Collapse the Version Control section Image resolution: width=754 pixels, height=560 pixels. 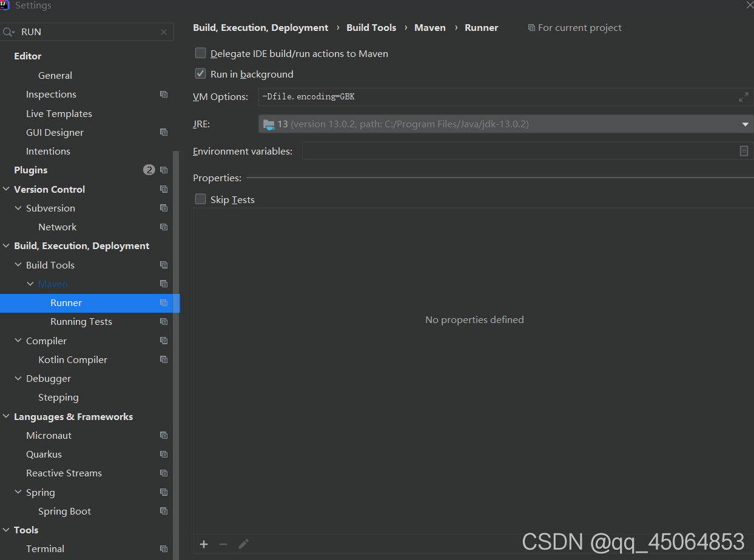[x=6, y=189]
